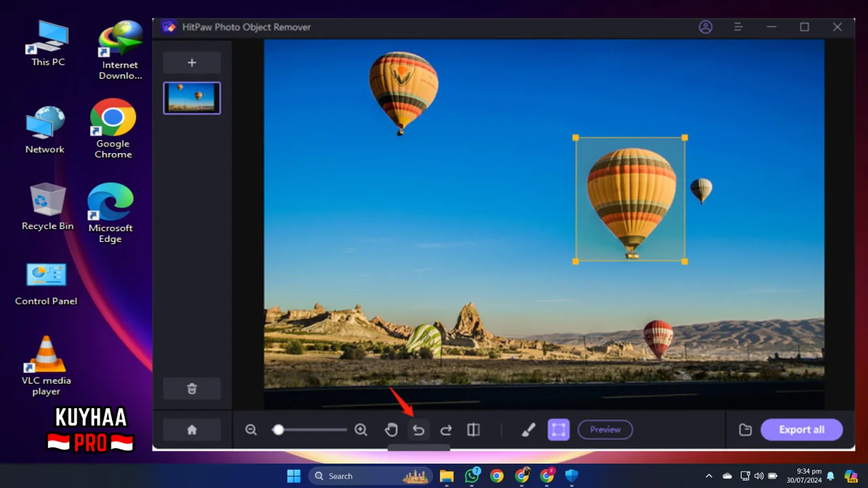
Task: Go to Home screen
Action: pyautogui.click(x=192, y=430)
